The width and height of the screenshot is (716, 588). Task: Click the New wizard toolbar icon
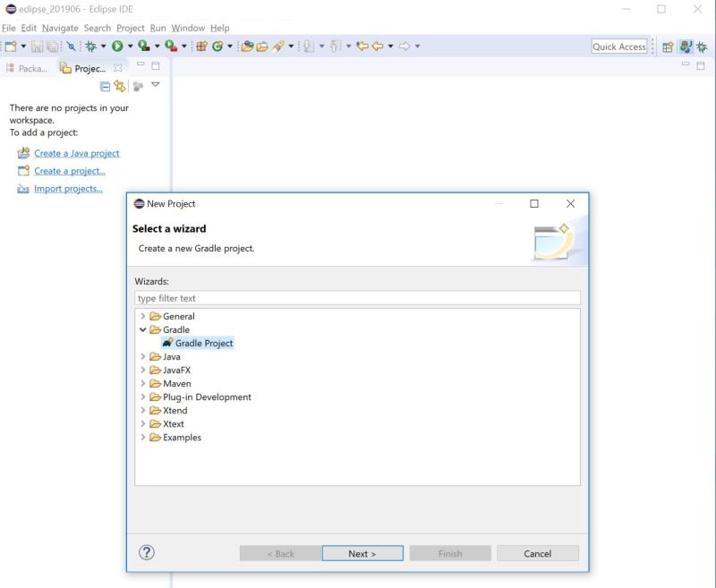click(11, 47)
